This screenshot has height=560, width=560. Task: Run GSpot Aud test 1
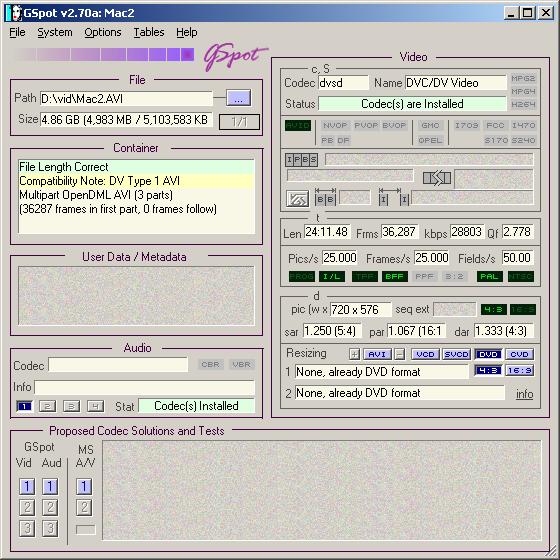[x=50, y=486]
